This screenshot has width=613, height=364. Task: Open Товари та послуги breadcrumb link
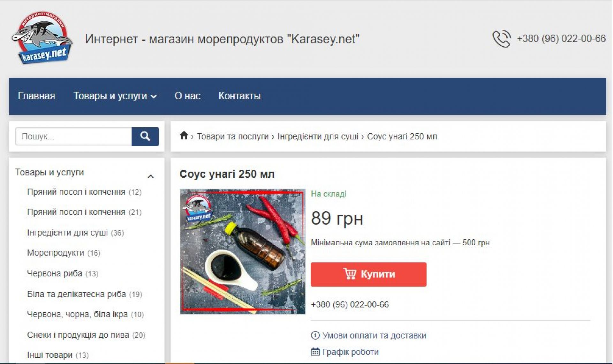pos(233,137)
